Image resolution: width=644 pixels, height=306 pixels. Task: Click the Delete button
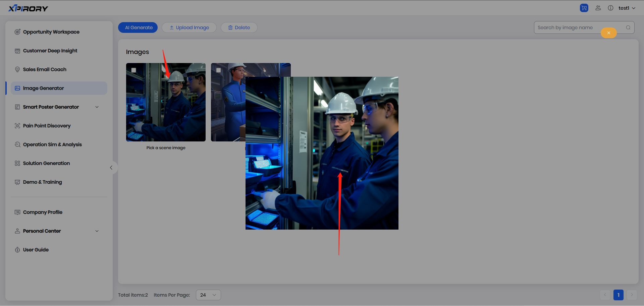[x=239, y=27]
